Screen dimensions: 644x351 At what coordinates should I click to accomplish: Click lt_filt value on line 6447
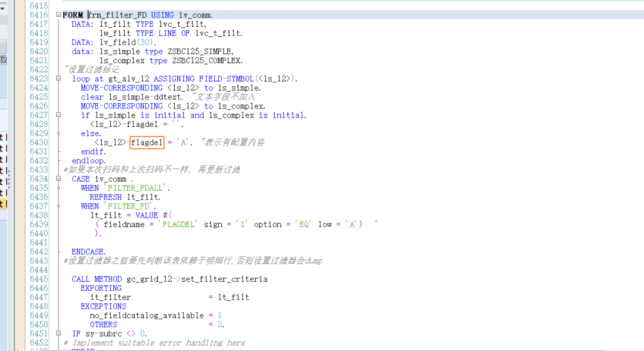click(233, 297)
